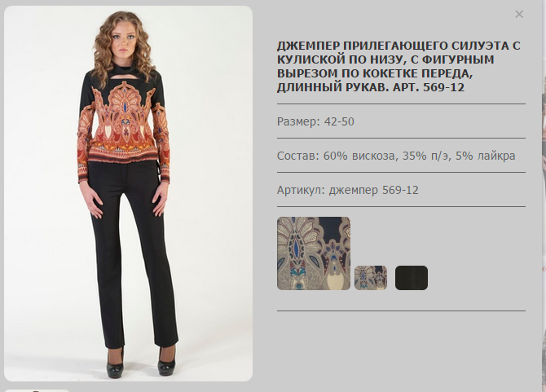Click АРТ. 569-12 in the title

coord(429,87)
